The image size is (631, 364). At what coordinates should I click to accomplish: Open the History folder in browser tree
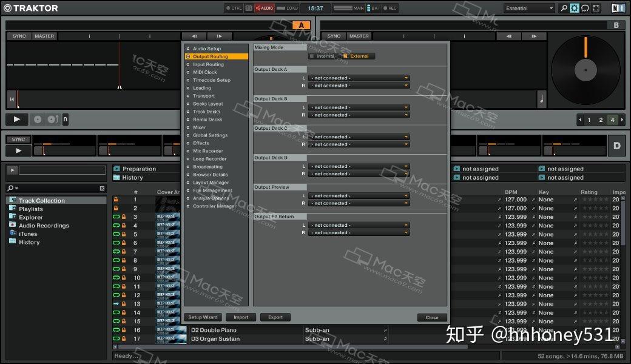tap(29, 242)
